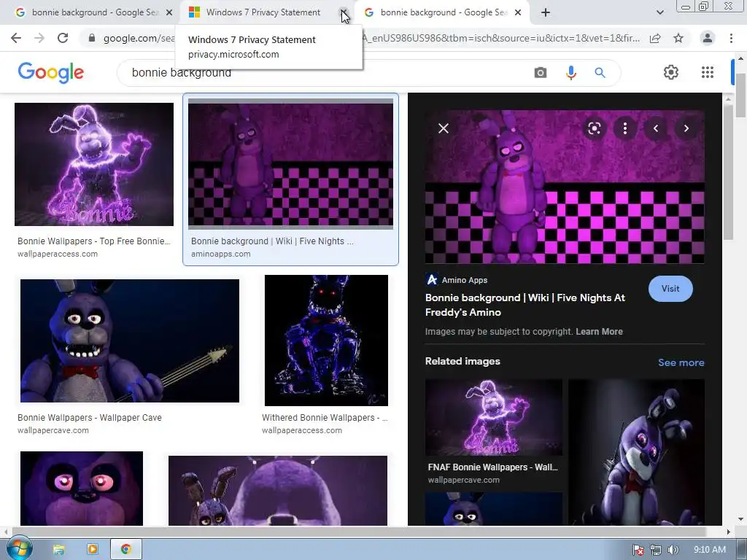Select the third bonnie background tab
This screenshot has height=560, width=747.
tap(437, 12)
